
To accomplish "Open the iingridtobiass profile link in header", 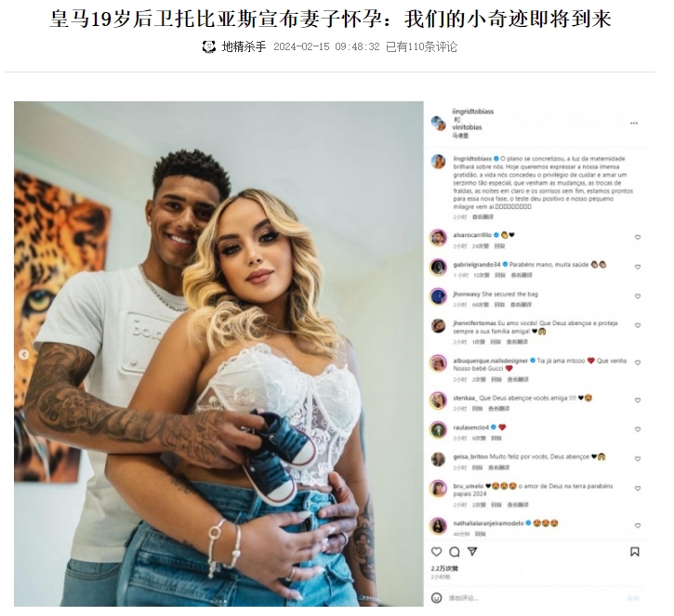I will 473,111.
